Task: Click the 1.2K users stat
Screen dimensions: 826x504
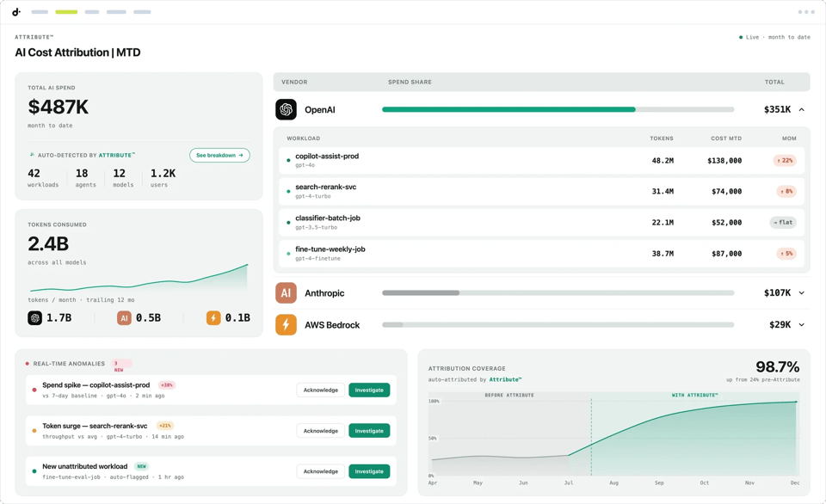Action: (163, 177)
